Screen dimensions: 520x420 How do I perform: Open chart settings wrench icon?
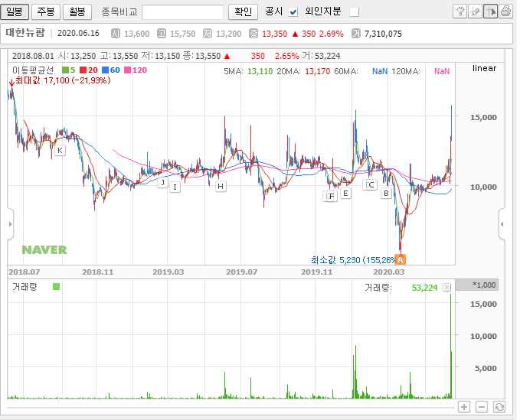(459, 11)
